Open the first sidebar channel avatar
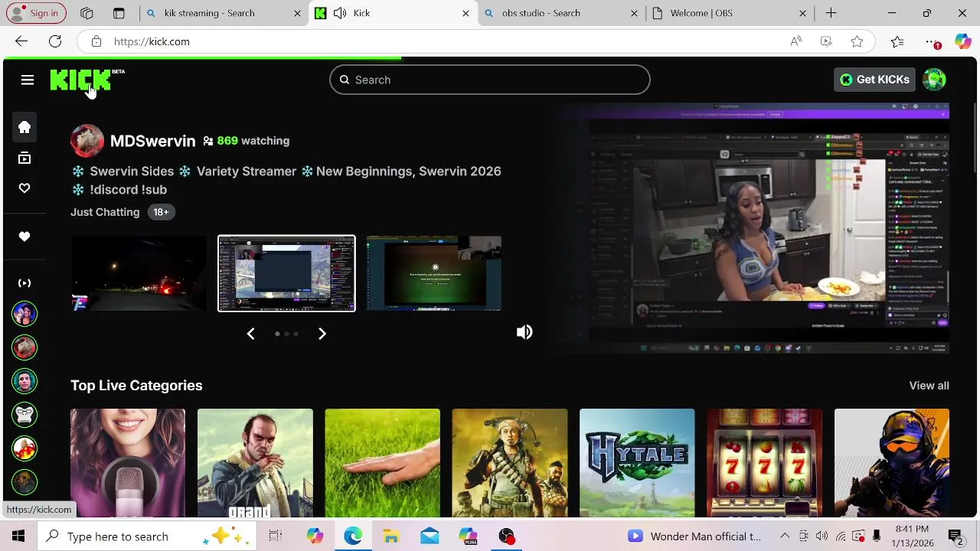 (24, 314)
